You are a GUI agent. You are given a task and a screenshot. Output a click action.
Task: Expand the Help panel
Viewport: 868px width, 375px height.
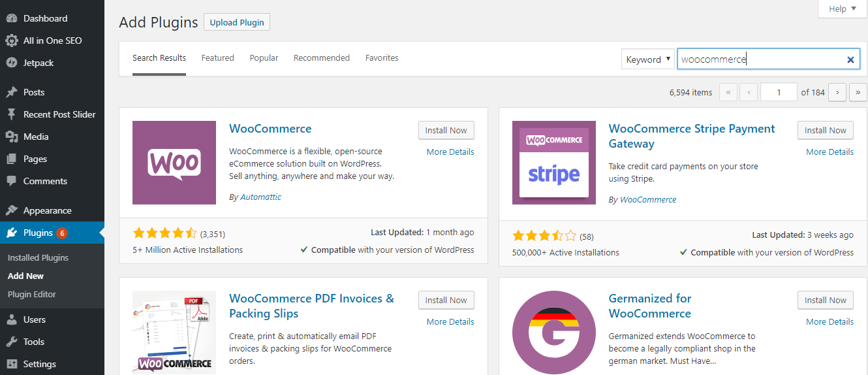coord(843,9)
